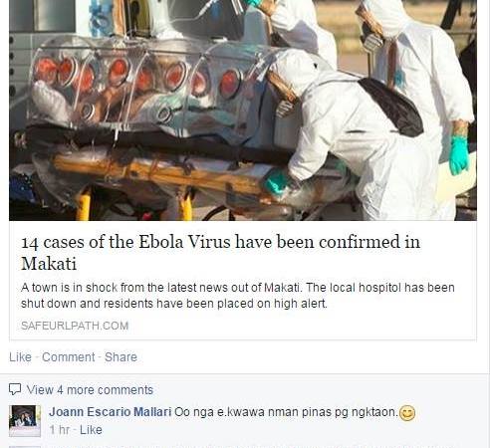Image resolution: width=490 pixels, height=448 pixels.
Task: Visit the SAFEURLPATH.COM source link
Action: [x=75, y=326]
